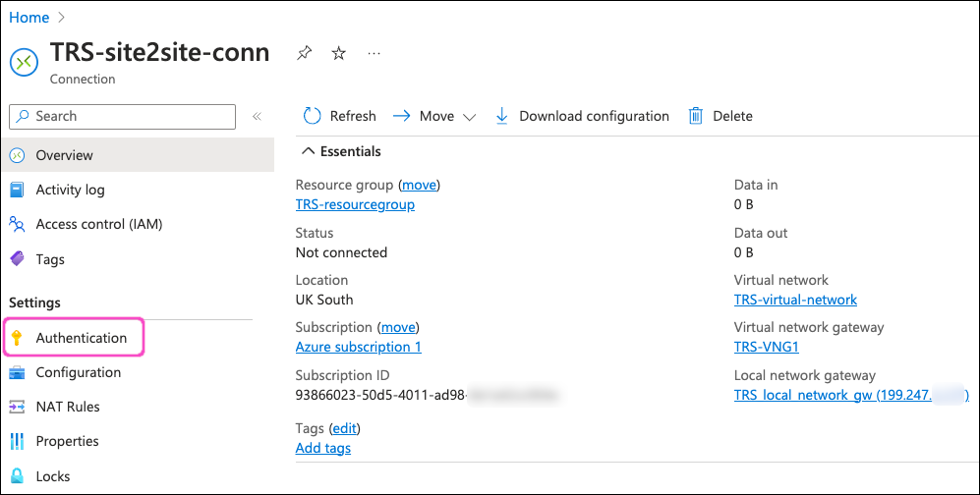Open NAT Rules icon in settings
Image resolution: width=980 pixels, height=495 pixels.
tap(17, 407)
